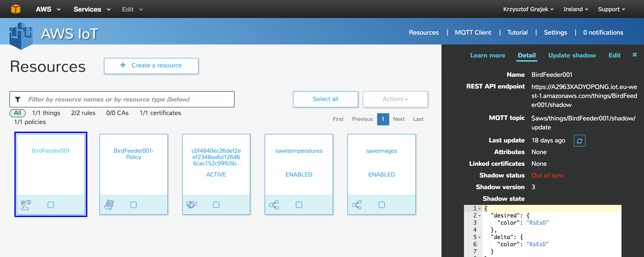
Task: View 0 notifications
Action: pyautogui.click(x=603, y=32)
